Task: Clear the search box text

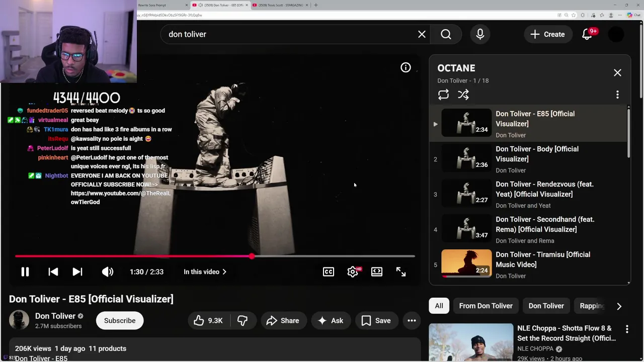Action: [x=422, y=34]
